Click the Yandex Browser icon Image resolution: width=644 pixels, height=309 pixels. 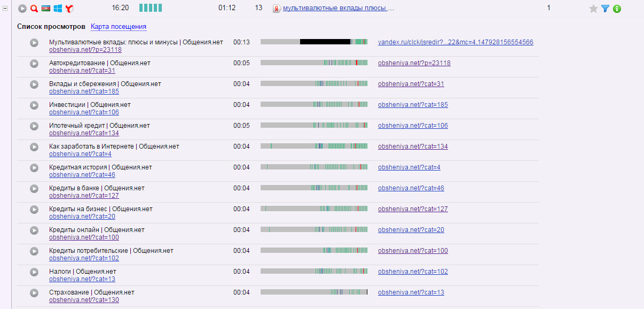pyautogui.click(x=69, y=9)
